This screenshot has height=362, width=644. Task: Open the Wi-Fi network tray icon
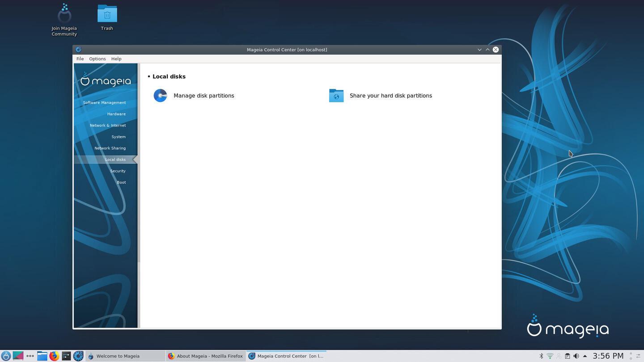tap(550, 356)
